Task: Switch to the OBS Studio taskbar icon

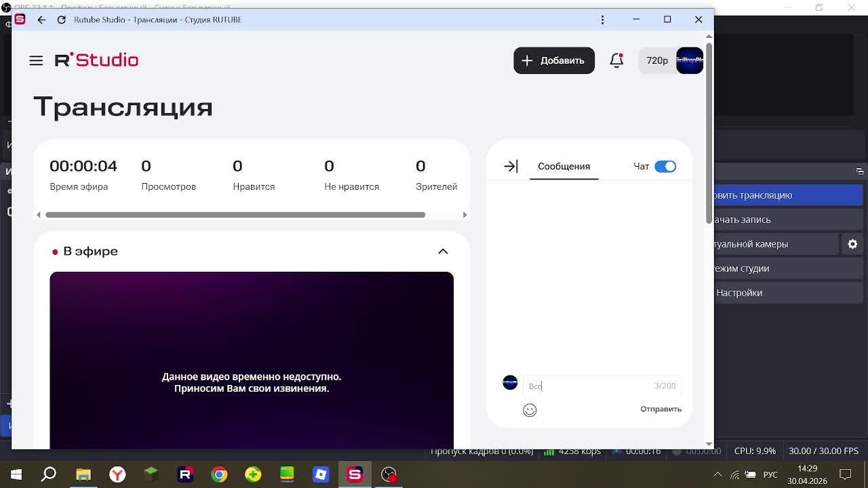Action: click(389, 474)
